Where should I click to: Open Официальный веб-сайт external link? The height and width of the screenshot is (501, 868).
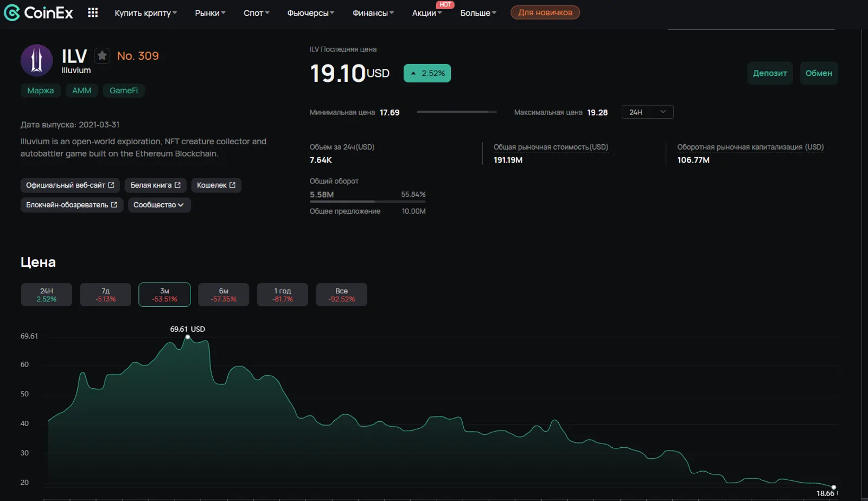point(70,185)
